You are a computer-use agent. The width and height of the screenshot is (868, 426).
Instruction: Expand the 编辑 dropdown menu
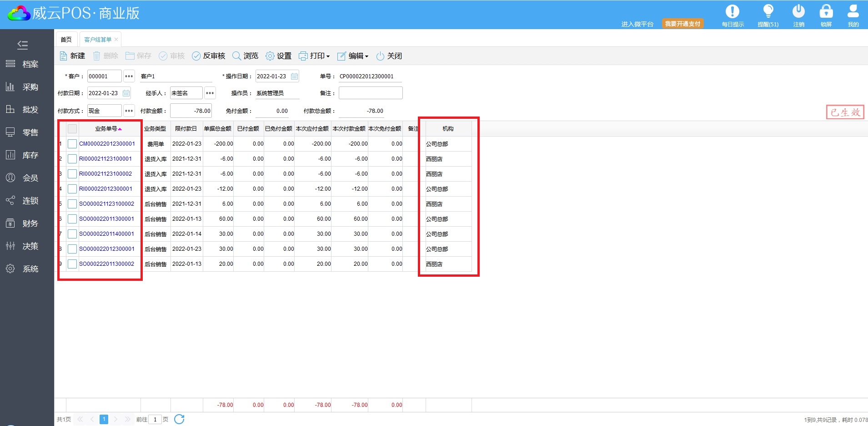[353, 56]
